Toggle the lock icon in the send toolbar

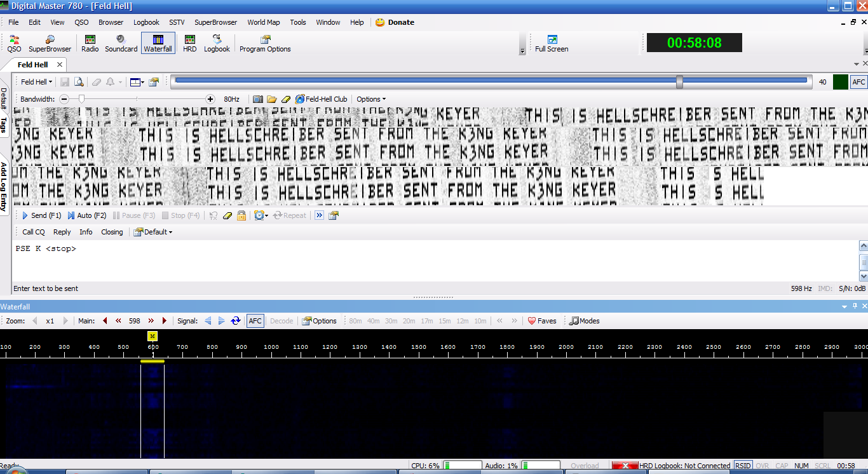click(x=241, y=215)
